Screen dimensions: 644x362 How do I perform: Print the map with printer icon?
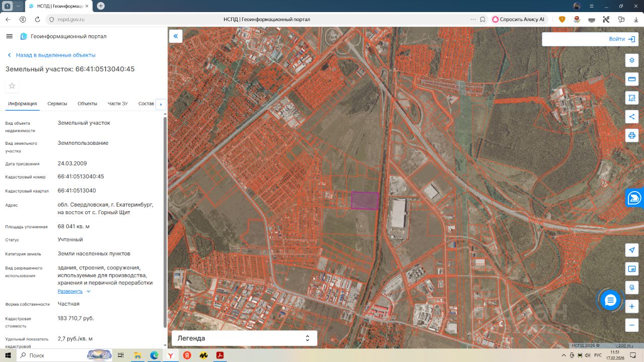tap(632, 135)
